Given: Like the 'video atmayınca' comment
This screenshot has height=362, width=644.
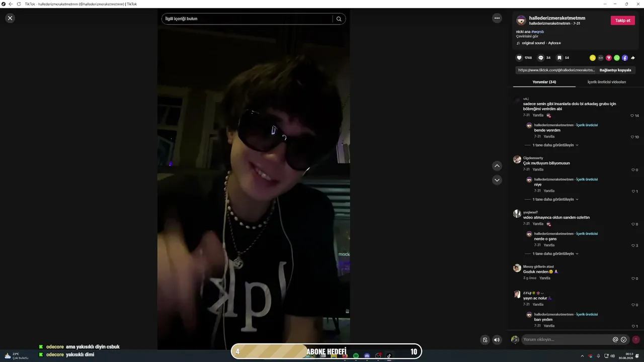Looking at the screenshot, I should 633,224.
